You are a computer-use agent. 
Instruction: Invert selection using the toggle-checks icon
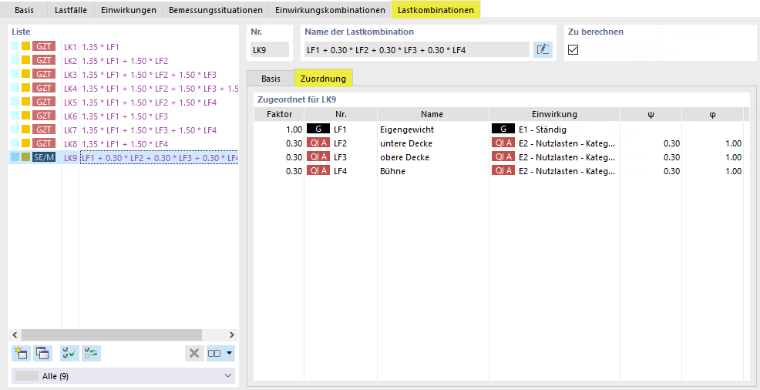pos(91,353)
